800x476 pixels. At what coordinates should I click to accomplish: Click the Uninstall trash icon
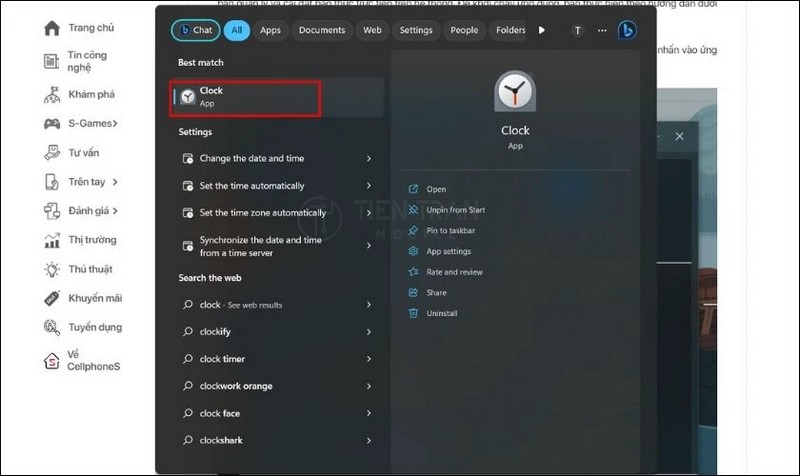click(x=413, y=313)
